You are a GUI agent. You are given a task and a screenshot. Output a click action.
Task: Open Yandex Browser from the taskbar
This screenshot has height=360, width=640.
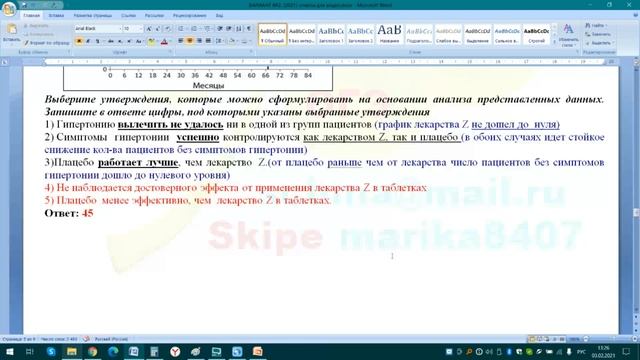[x=175, y=351]
